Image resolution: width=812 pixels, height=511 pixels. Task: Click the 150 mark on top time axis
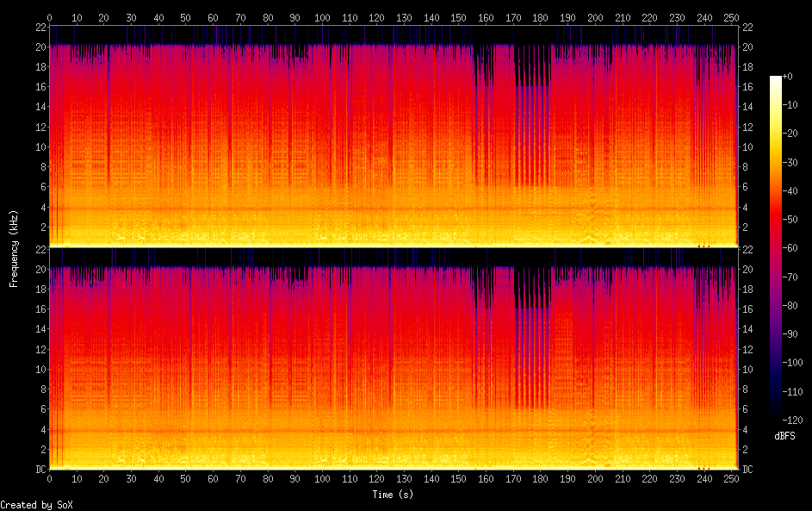pos(459,17)
